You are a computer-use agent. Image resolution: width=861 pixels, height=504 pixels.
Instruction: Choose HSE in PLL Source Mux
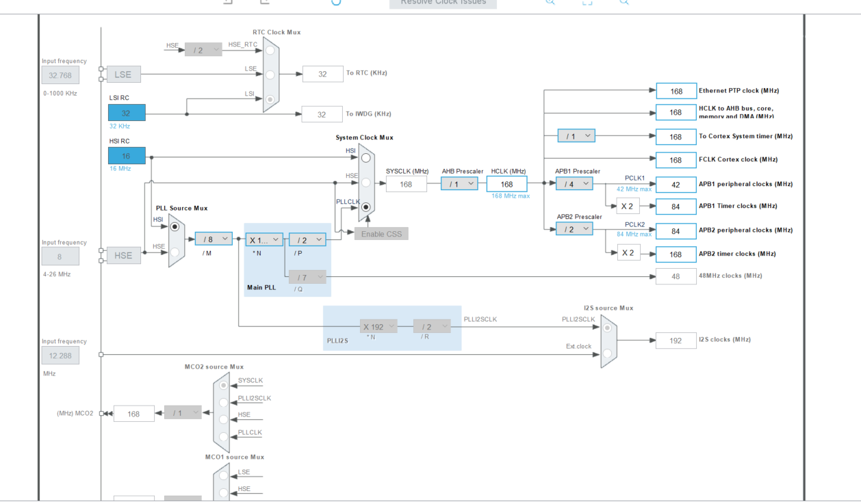175,252
